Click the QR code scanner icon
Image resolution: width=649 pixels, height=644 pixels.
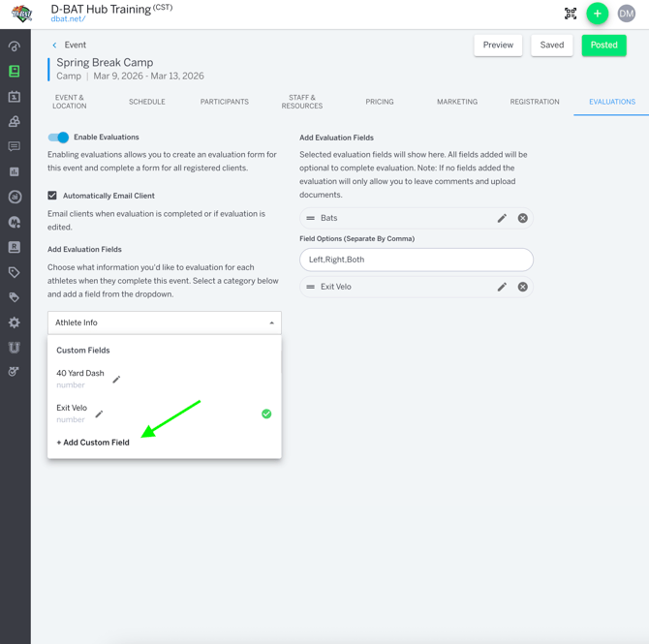(x=571, y=14)
